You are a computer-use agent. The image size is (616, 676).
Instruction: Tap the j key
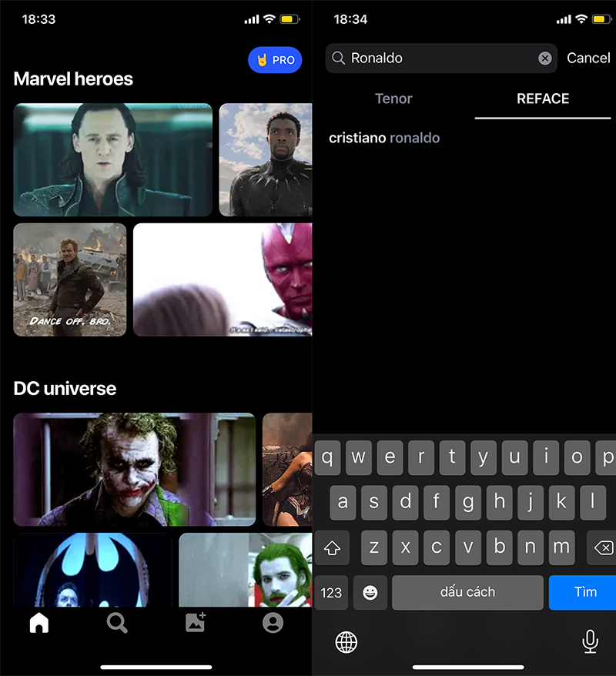(531, 502)
